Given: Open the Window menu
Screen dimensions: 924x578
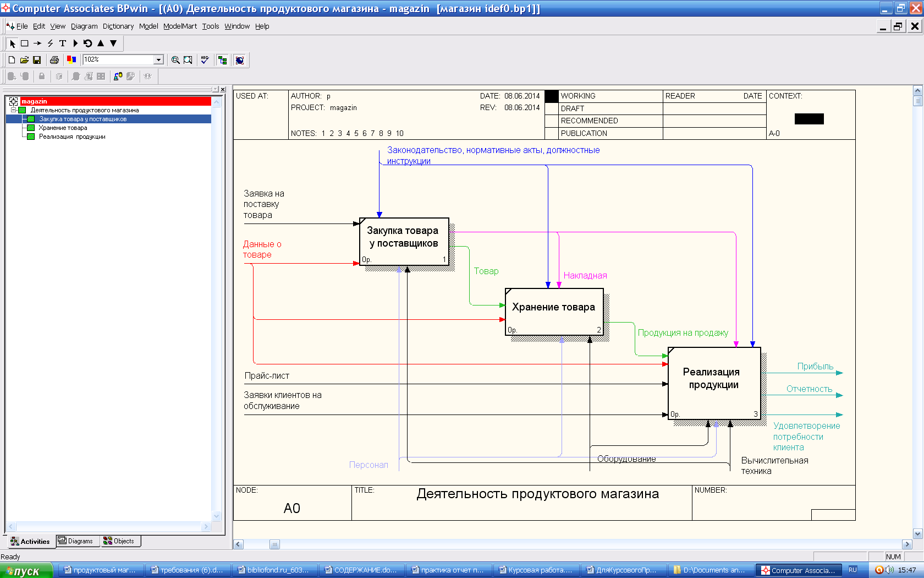Looking at the screenshot, I should [237, 26].
